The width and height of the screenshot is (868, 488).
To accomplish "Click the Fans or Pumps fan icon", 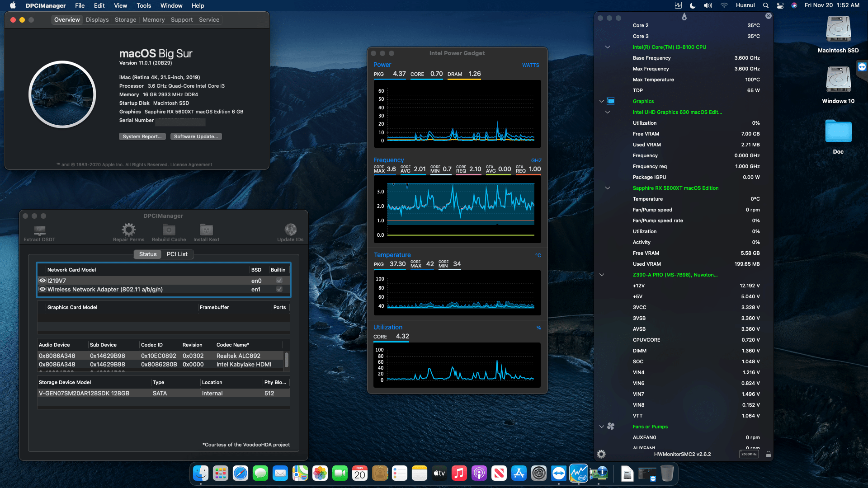I will click(x=611, y=426).
